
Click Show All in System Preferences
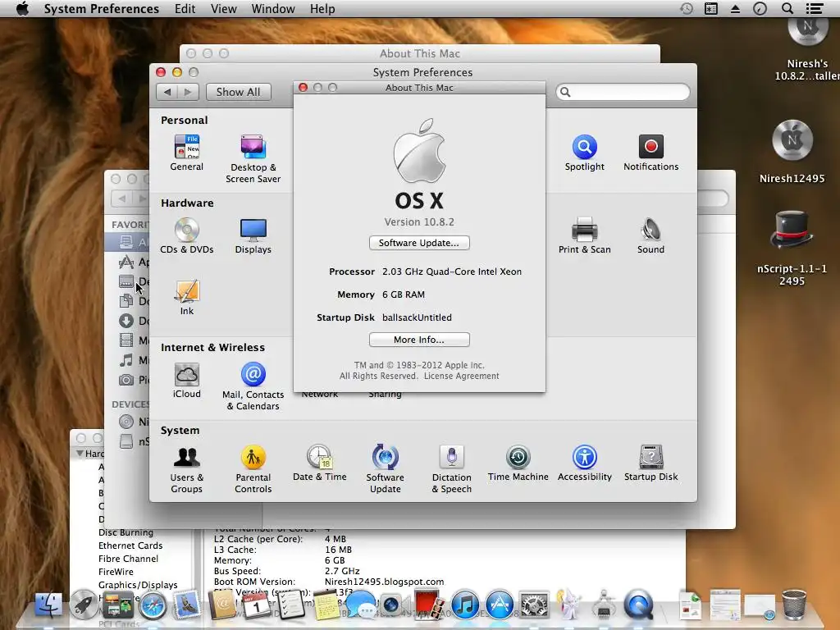coord(239,92)
